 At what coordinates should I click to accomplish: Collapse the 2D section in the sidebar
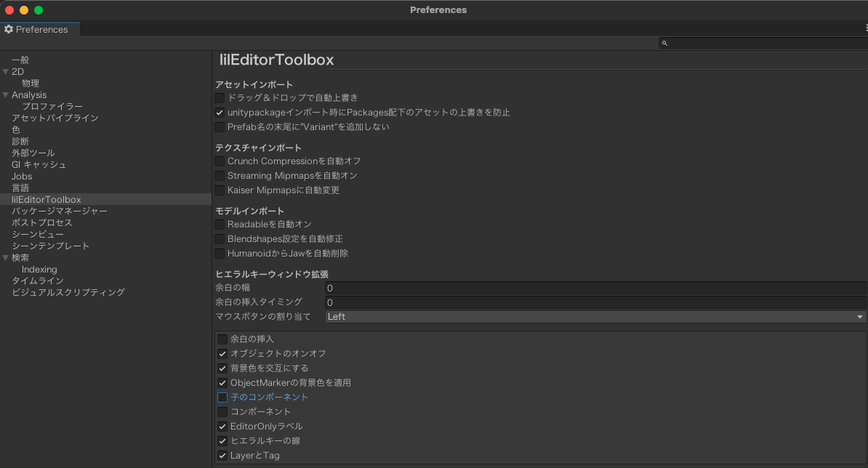[7, 71]
